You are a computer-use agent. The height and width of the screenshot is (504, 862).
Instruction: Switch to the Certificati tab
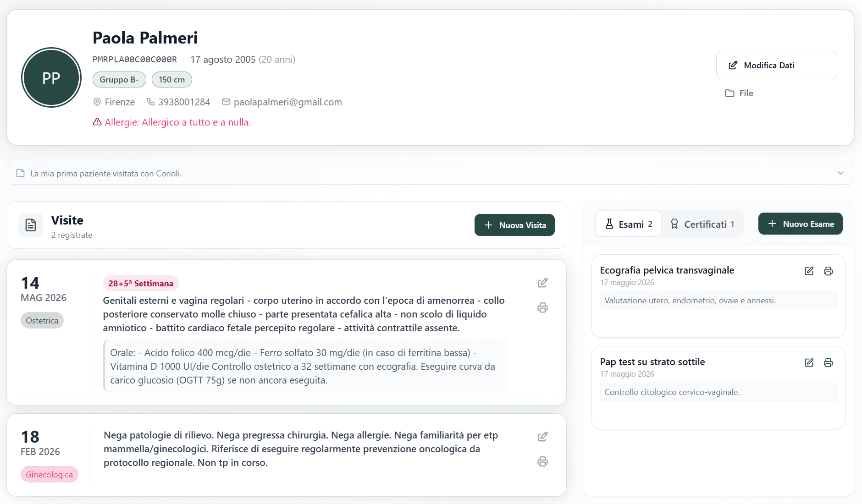click(702, 224)
